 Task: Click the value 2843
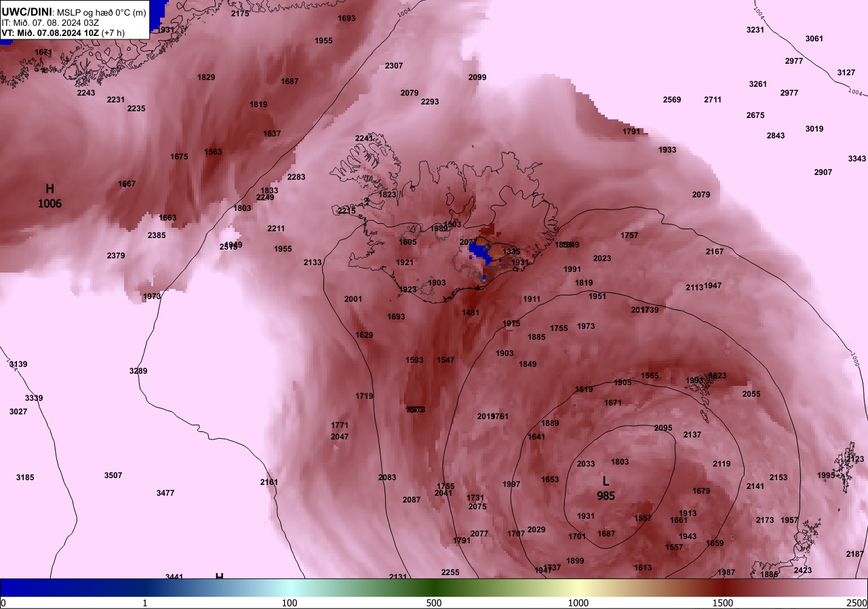pyautogui.click(x=776, y=136)
